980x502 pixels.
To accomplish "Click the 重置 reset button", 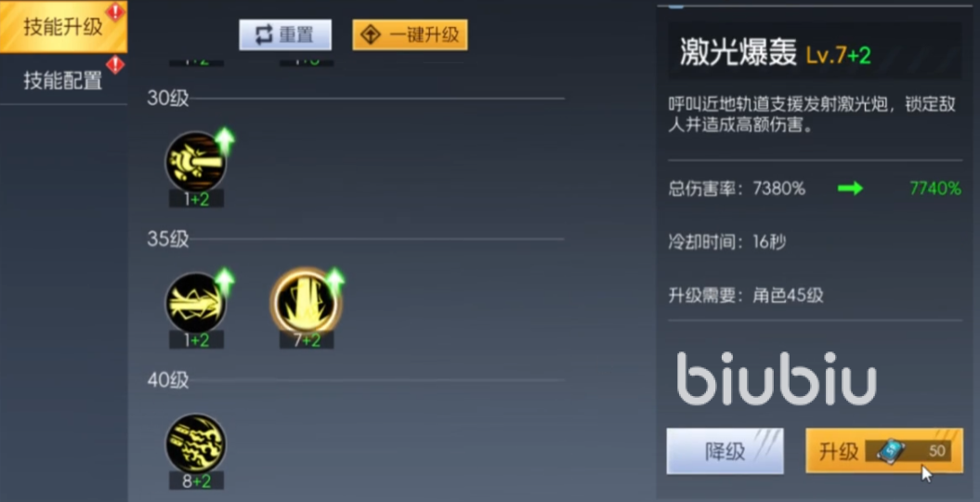I will point(285,35).
